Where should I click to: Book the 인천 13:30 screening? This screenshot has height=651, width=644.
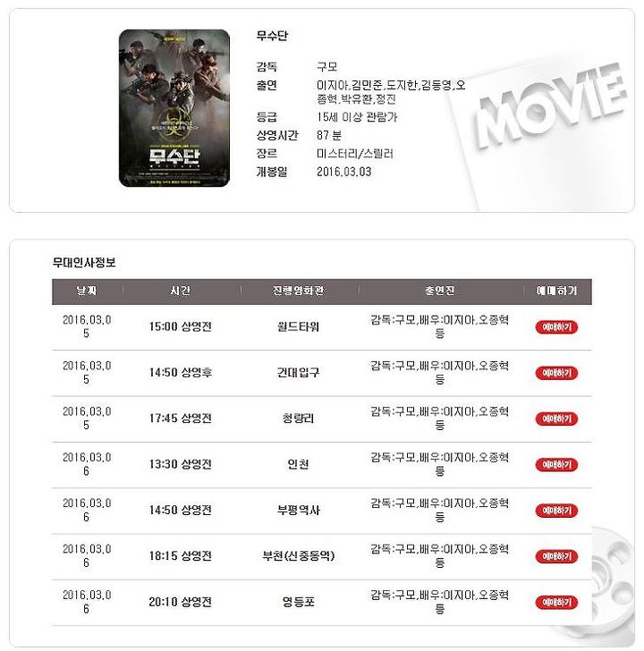tap(556, 465)
